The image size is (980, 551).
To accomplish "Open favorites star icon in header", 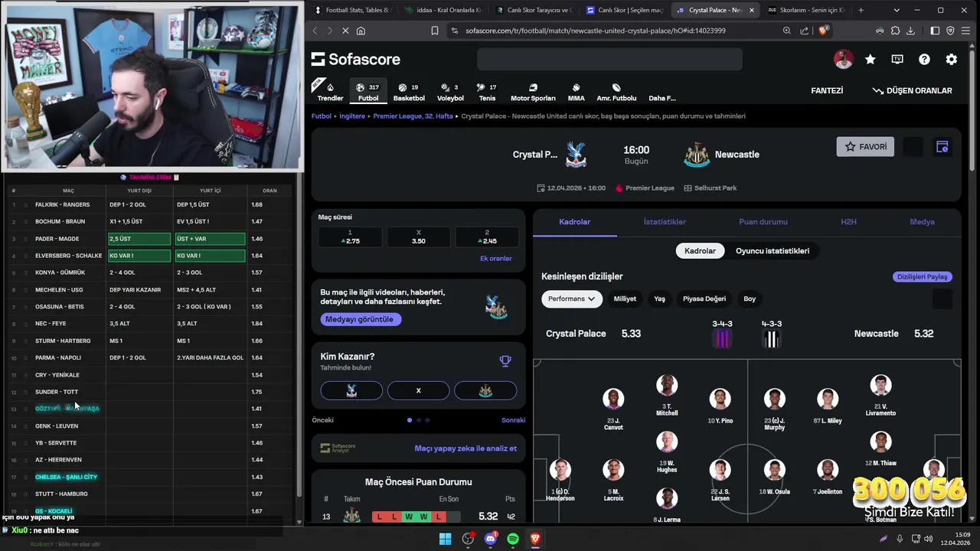I will [870, 59].
